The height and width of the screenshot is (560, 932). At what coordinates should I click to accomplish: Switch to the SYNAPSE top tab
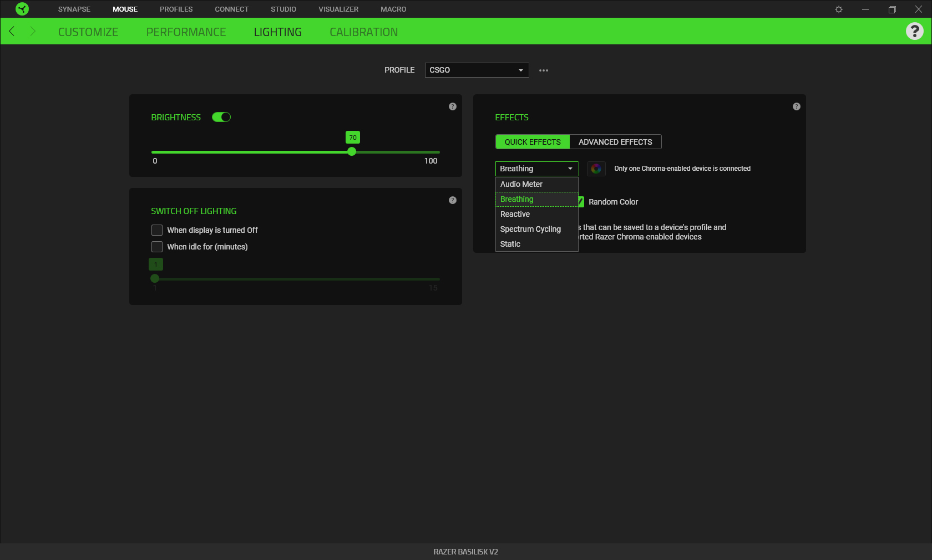(74, 9)
